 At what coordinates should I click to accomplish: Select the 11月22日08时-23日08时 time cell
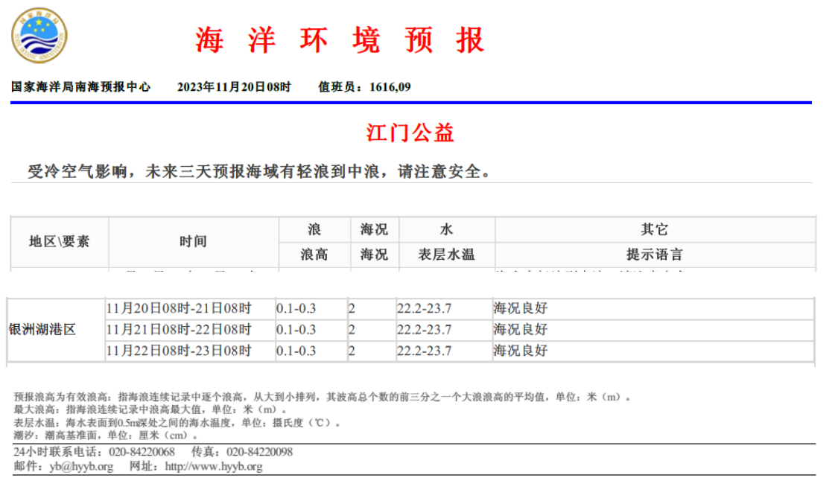(x=179, y=351)
